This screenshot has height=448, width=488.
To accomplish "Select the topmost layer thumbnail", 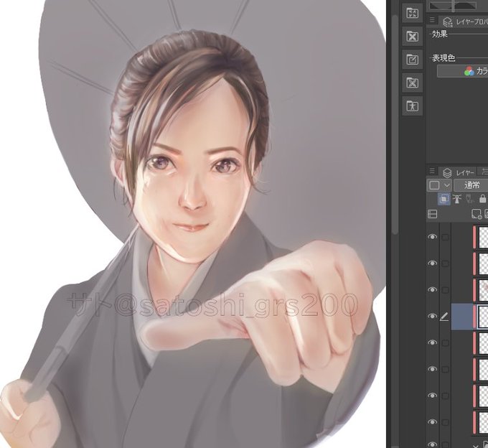I will 483,237.
